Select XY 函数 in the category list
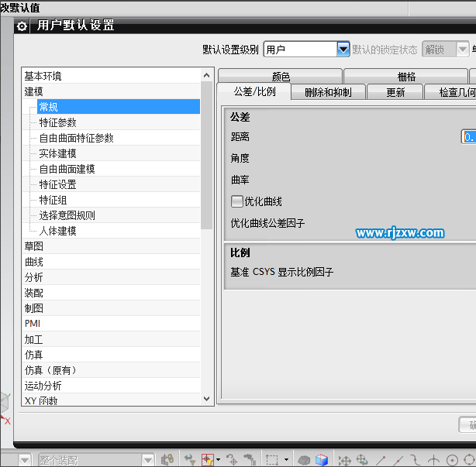 pyautogui.click(x=111, y=400)
